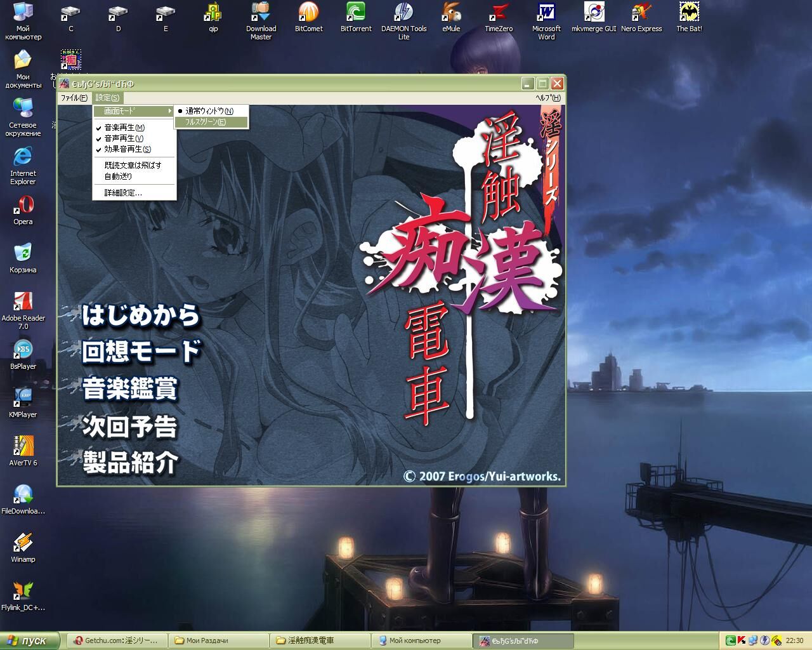Click the 音楽鑑賞 title menu button
The image size is (812, 650).
pos(130,389)
